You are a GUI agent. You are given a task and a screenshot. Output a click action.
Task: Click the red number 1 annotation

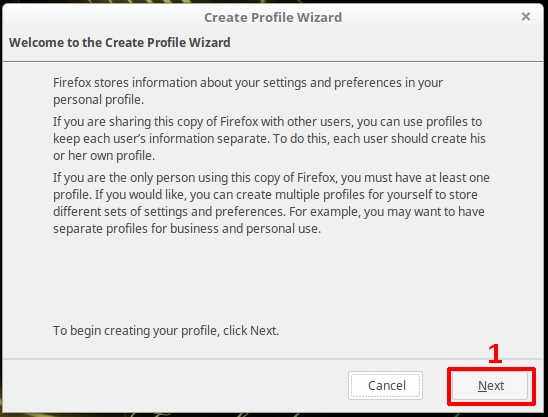coord(495,354)
